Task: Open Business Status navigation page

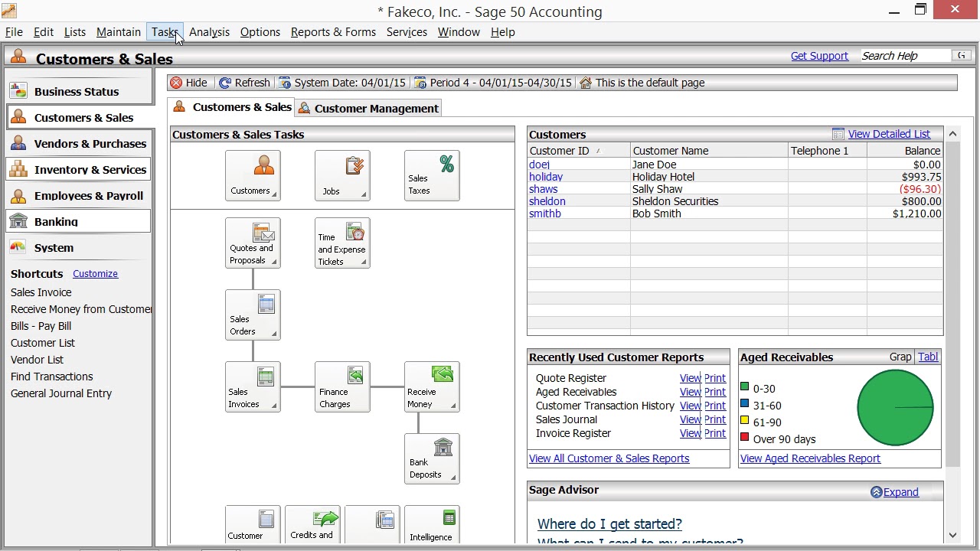Action: point(80,92)
